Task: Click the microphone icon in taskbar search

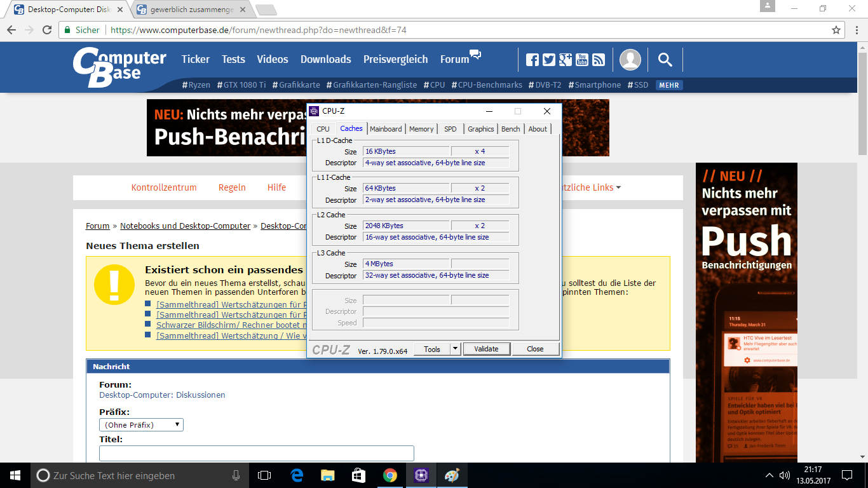Action: pyautogui.click(x=236, y=475)
